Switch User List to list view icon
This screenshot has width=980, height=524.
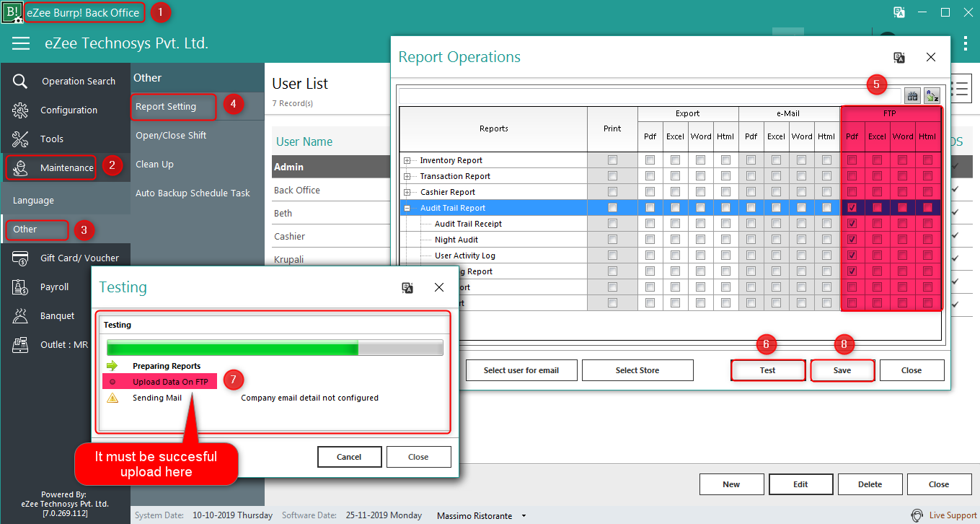click(x=960, y=88)
